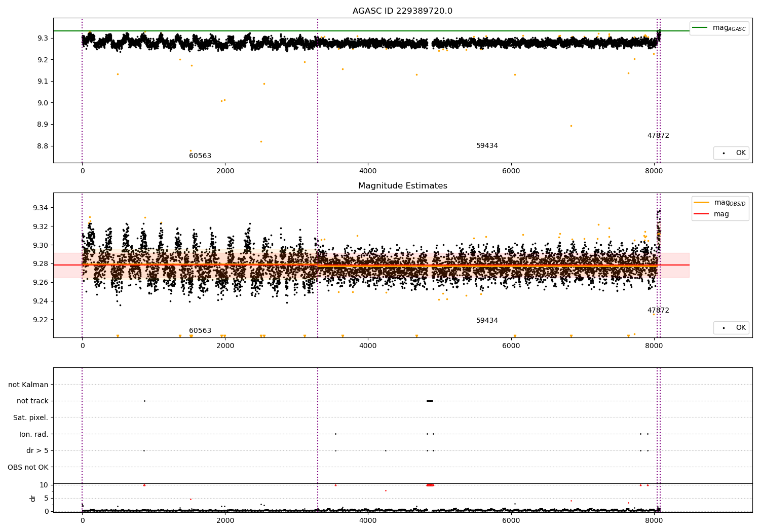760x532 pixels.
Task: Click the green line sample in the mag AGASC legend
Action: [700, 28]
